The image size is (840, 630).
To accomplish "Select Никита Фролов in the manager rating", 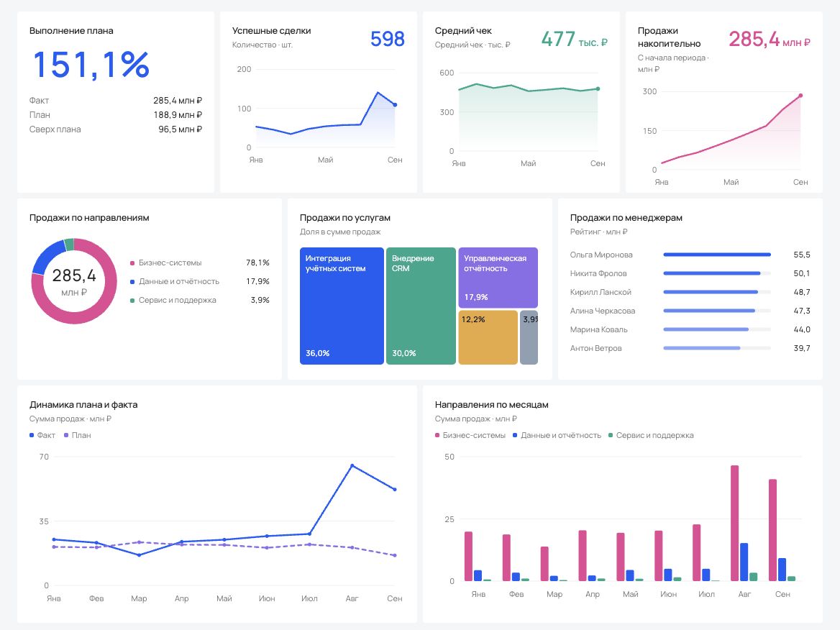I will click(690, 273).
